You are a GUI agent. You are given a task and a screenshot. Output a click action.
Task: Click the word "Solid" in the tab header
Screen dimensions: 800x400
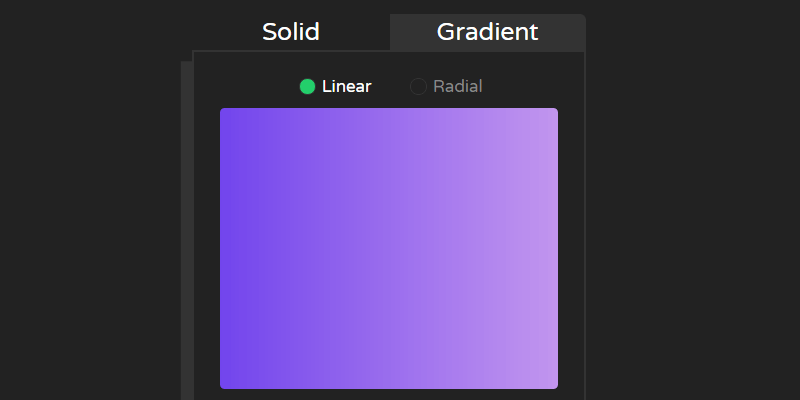291,32
